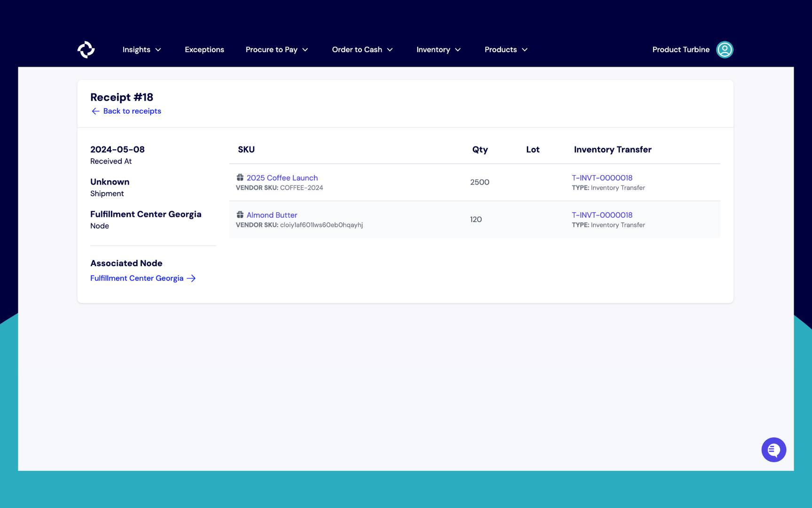Click the back arrow icon beside Back to receipts
Screen dimensions: 812x508
tap(95, 111)
